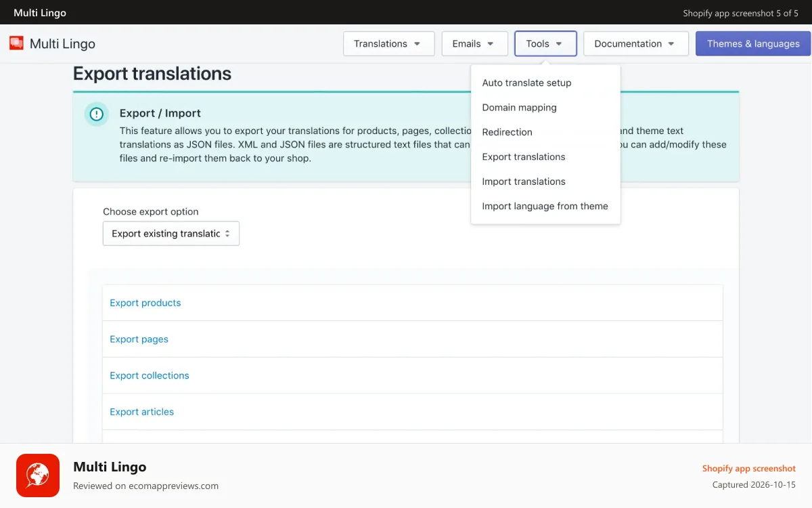Click 'Reviewed on ecomappreviews.com' text
Viewport: 812px width, 508px height.
pos(145,486)
